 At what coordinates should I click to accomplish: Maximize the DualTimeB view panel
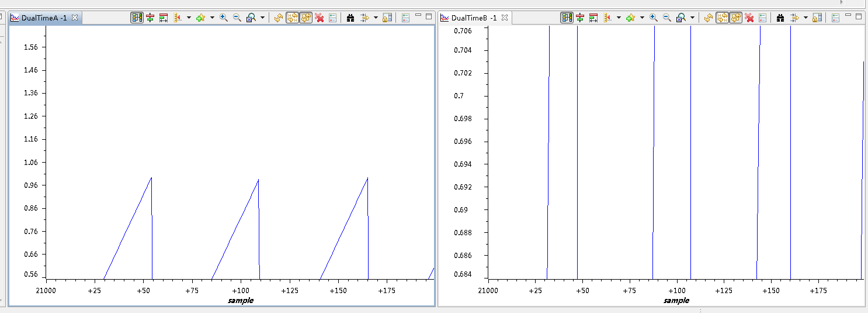859,16
